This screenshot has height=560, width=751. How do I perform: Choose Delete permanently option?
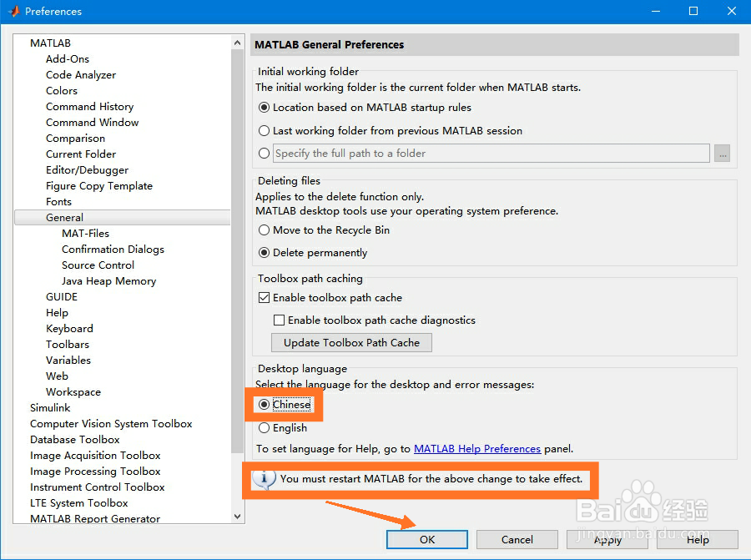coord(264,252)
